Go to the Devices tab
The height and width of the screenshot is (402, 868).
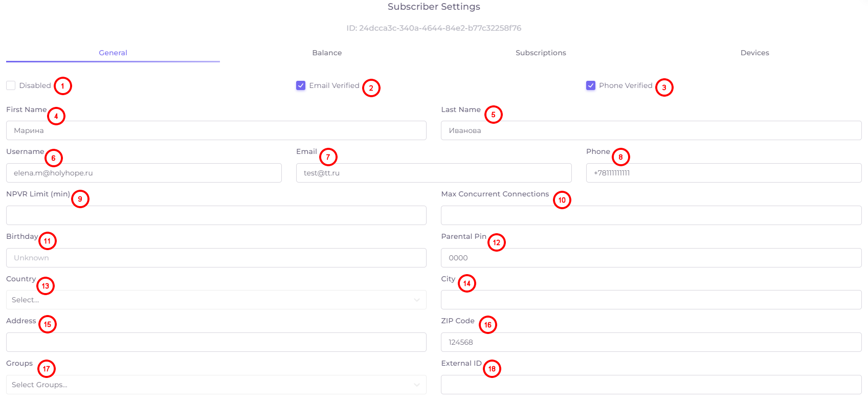pos(754,53)
